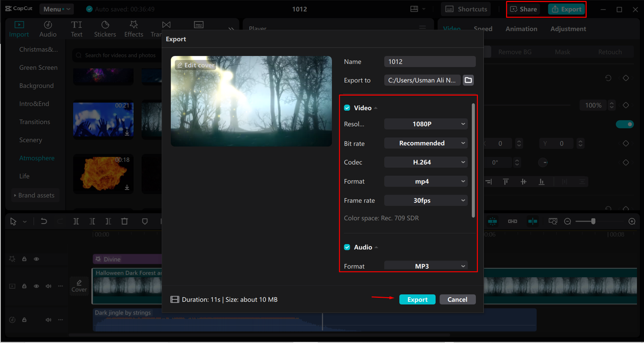Open the Cover editor on the timeline
This screenshot has height=343, width=644.
click(79, 285)
